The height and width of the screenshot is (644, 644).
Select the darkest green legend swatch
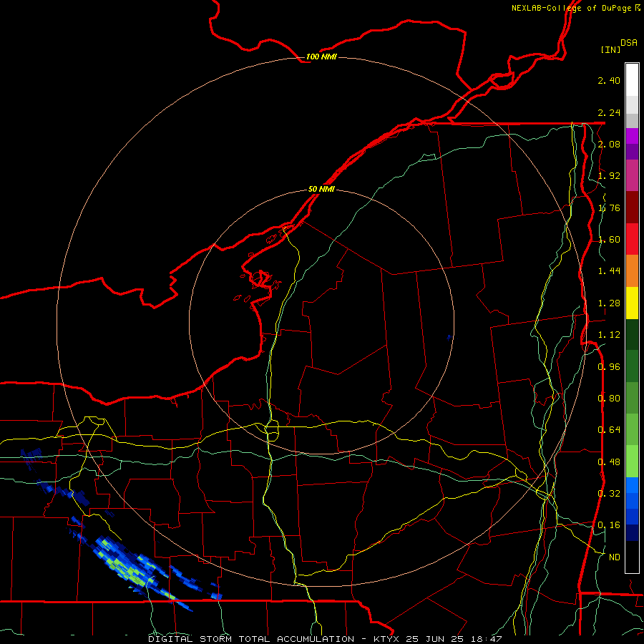632,335
